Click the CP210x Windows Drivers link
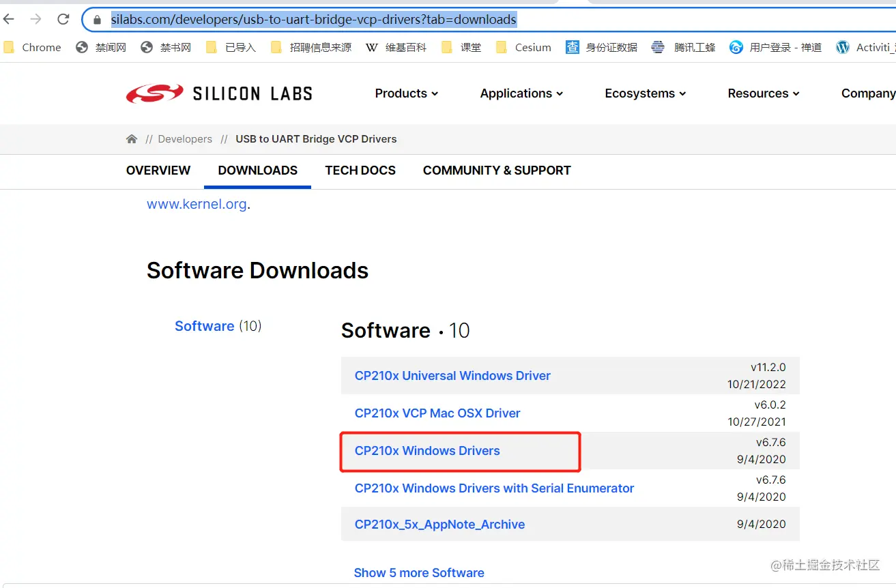Screen dimensions: 896x588 tap(427, 451)
